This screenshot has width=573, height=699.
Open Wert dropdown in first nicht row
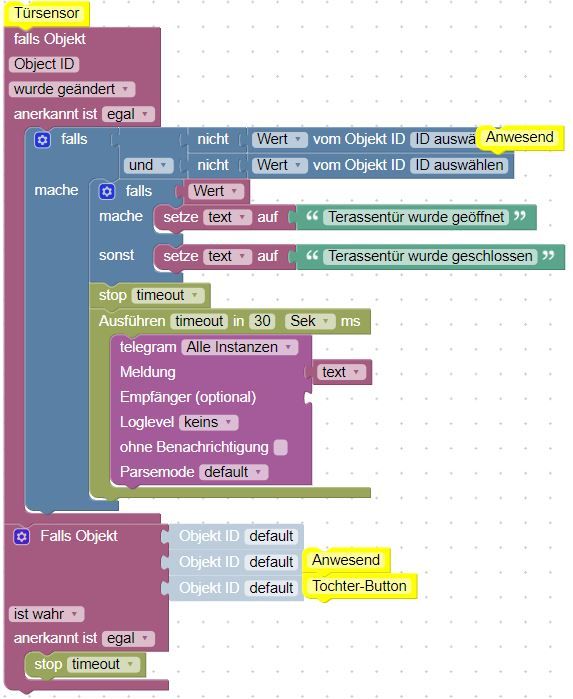pos(280,140)
